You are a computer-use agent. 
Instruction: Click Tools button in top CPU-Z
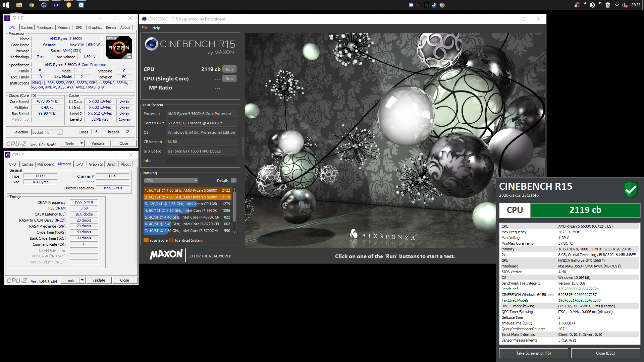(x=69, y=143)
